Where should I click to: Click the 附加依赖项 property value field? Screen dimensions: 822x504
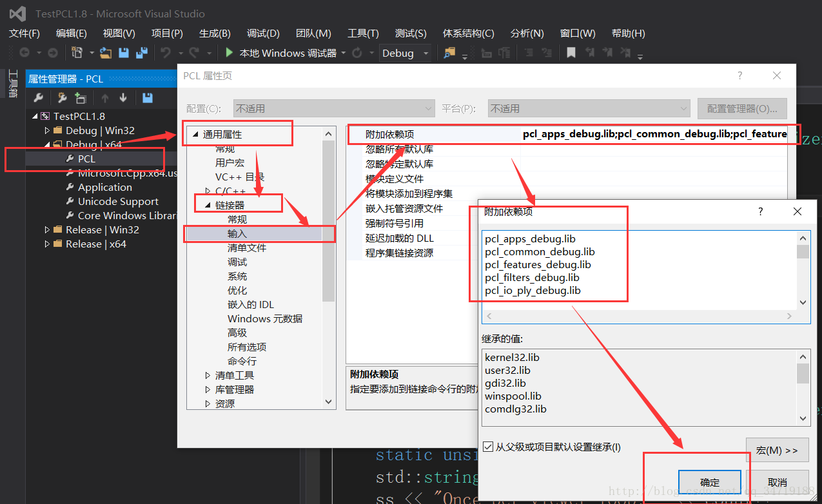654,134
